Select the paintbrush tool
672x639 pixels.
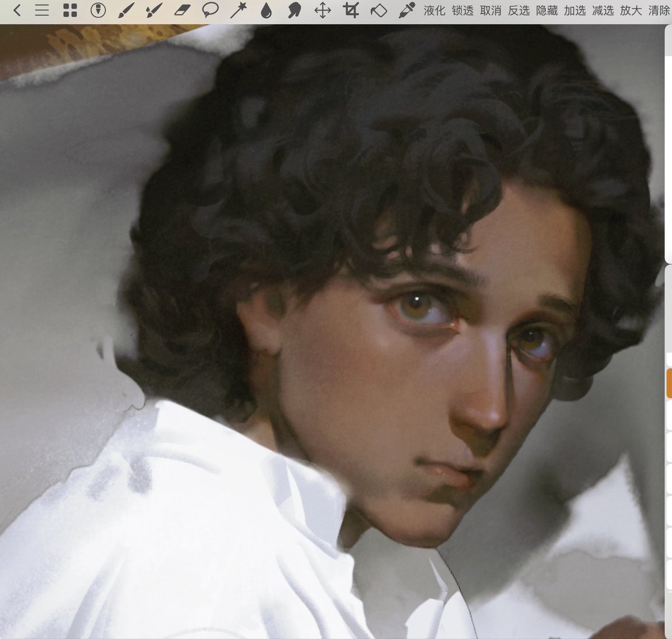point(126,10)
